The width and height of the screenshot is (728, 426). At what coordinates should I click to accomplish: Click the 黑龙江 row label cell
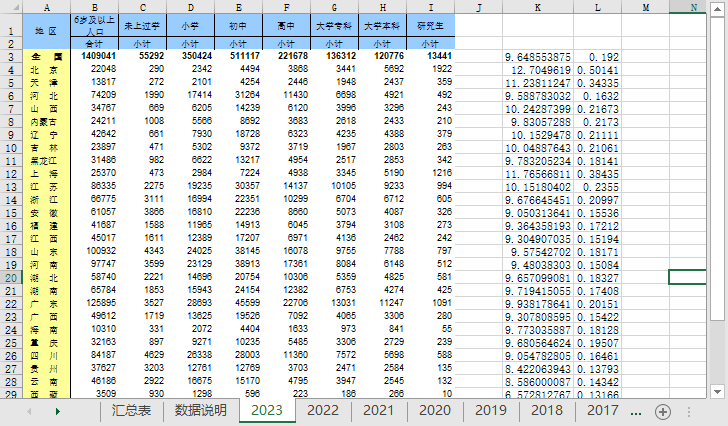pyautogui.click(x=46, y=161)
